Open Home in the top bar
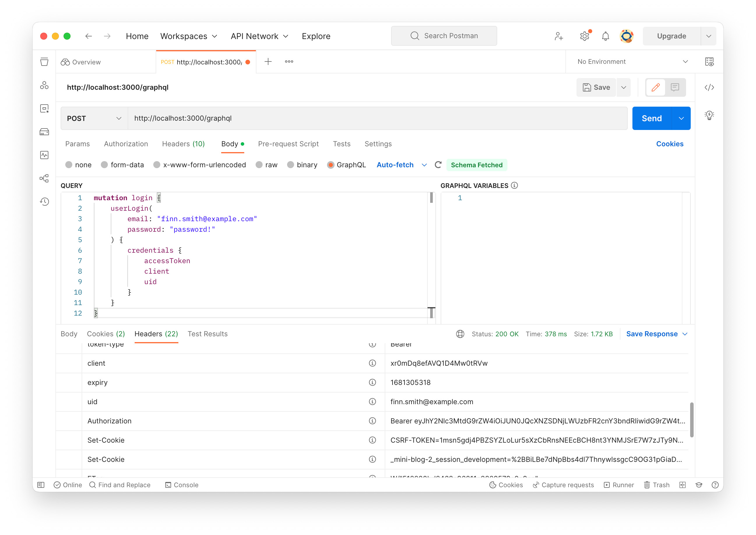 137,36
